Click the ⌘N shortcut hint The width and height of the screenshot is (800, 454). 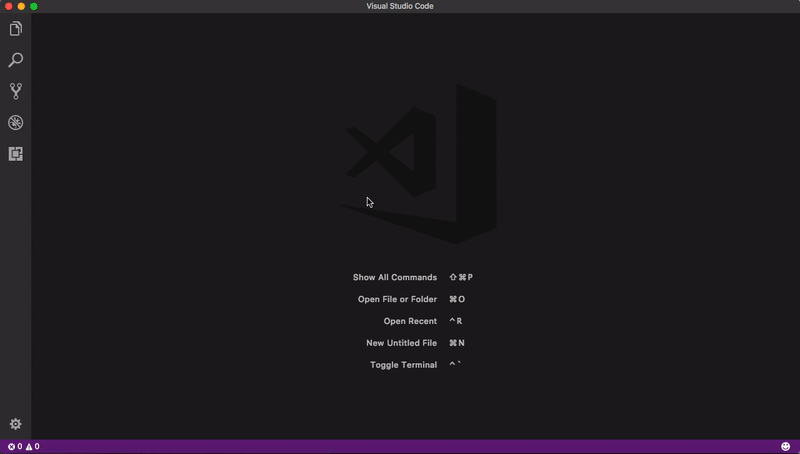point(457,343)
